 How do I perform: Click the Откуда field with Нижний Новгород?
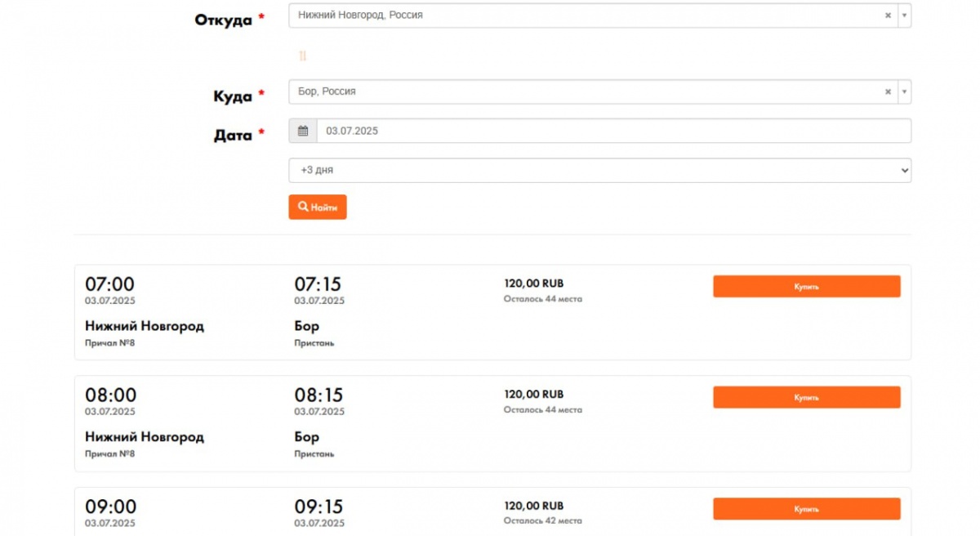pyautogui.click(x=584, y=16)
